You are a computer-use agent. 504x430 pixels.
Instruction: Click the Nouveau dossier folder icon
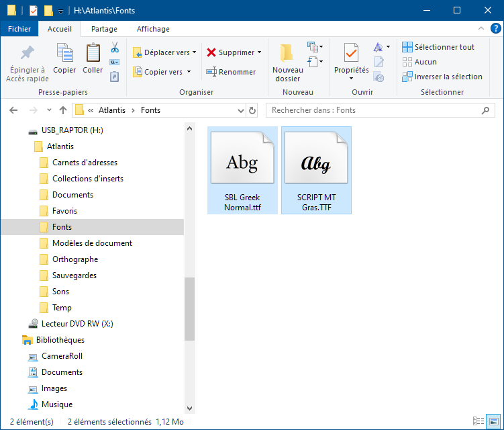point(287,54)
